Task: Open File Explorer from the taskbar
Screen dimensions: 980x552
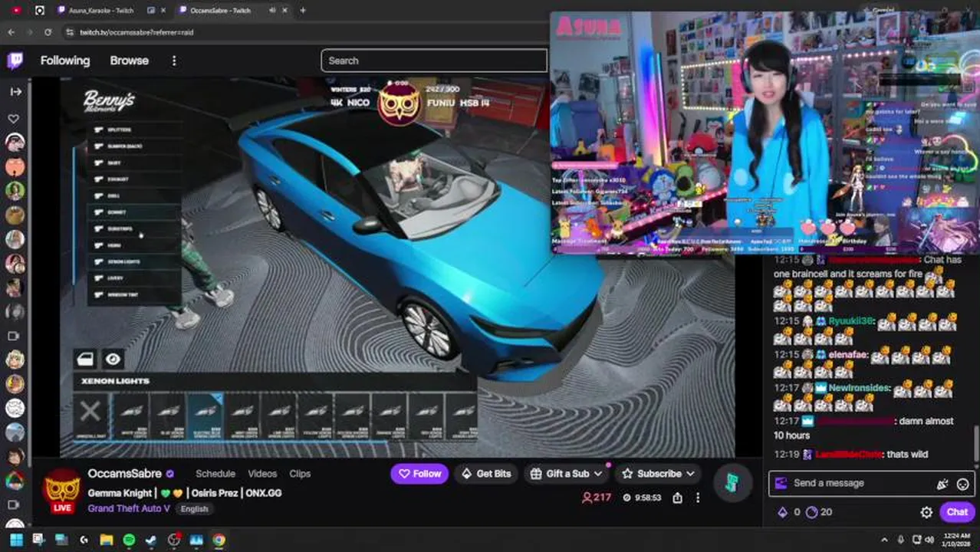Action: tap(106, 540)
